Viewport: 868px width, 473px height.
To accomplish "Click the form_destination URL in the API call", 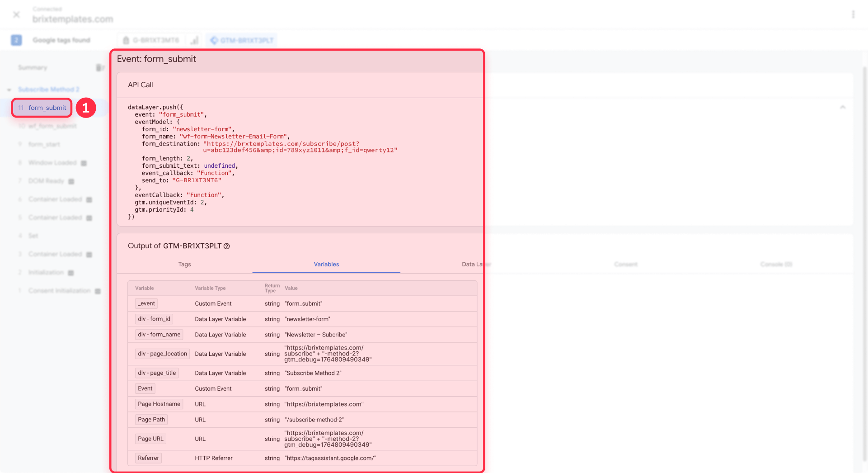I will 300,147.
